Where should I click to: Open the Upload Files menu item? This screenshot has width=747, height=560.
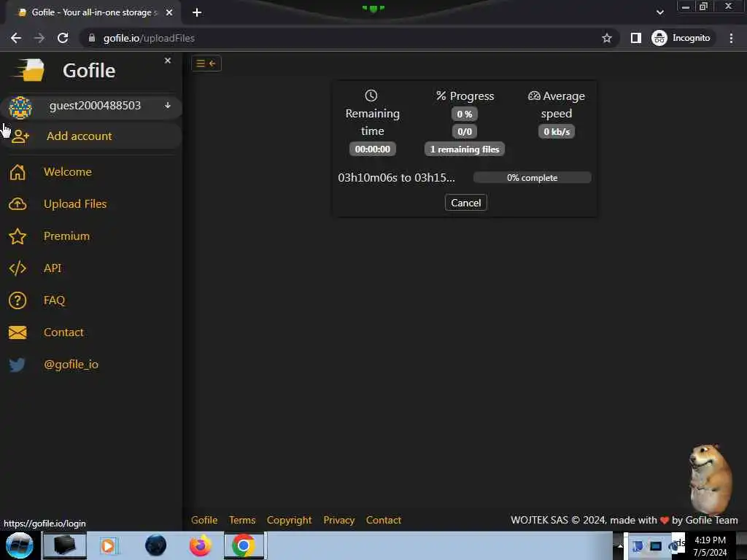75,204
